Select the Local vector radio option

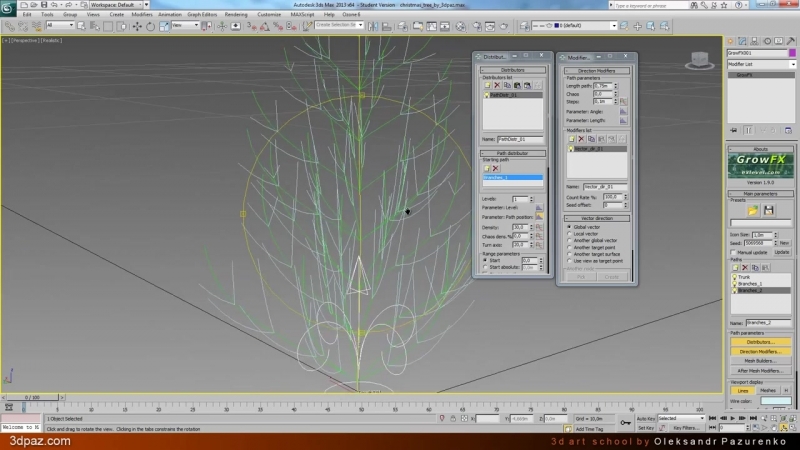click(x=570, y=233)
